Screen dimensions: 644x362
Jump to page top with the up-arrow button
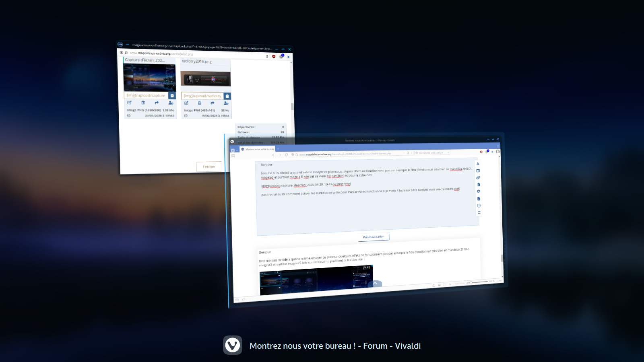click(x=375, y=283)
